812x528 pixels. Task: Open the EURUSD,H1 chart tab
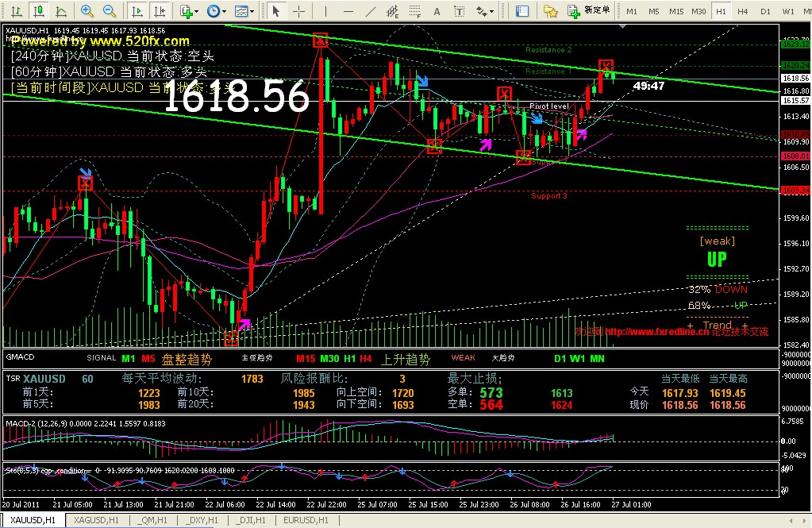[x=302, y=520]
